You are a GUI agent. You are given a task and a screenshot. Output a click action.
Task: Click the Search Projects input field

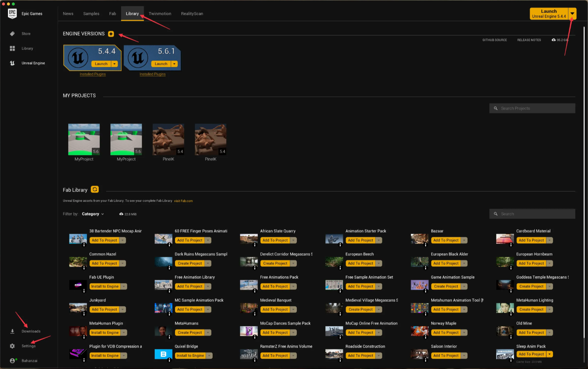532,108
